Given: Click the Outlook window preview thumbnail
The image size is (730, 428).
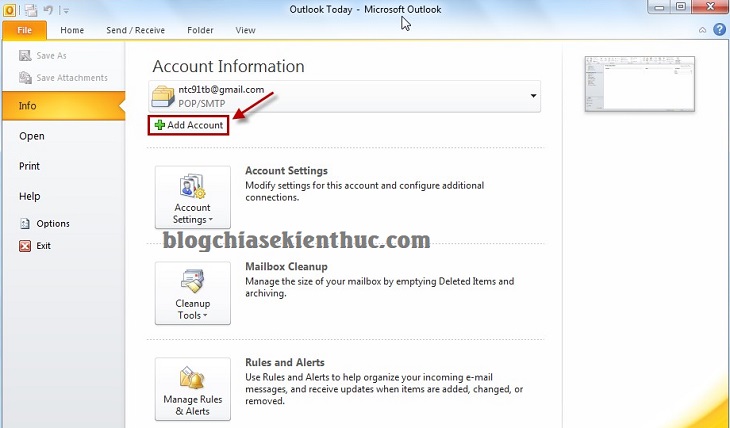Looking at the screenshot, I should (x=639, y=83).
